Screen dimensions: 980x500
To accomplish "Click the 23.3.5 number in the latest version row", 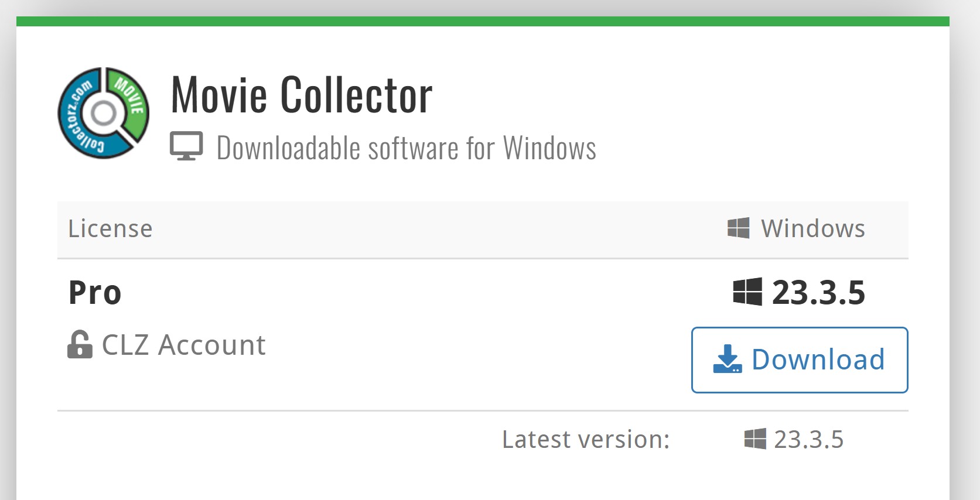I will pos(808,439).
